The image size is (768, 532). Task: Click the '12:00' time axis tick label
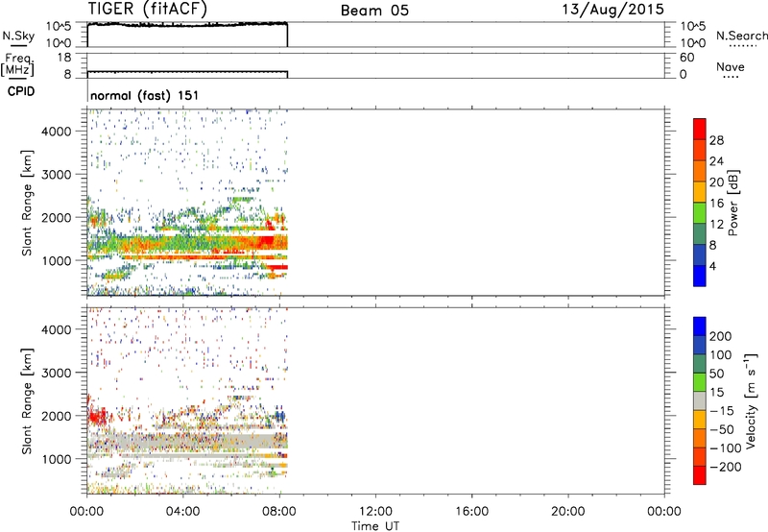[375, 512]
